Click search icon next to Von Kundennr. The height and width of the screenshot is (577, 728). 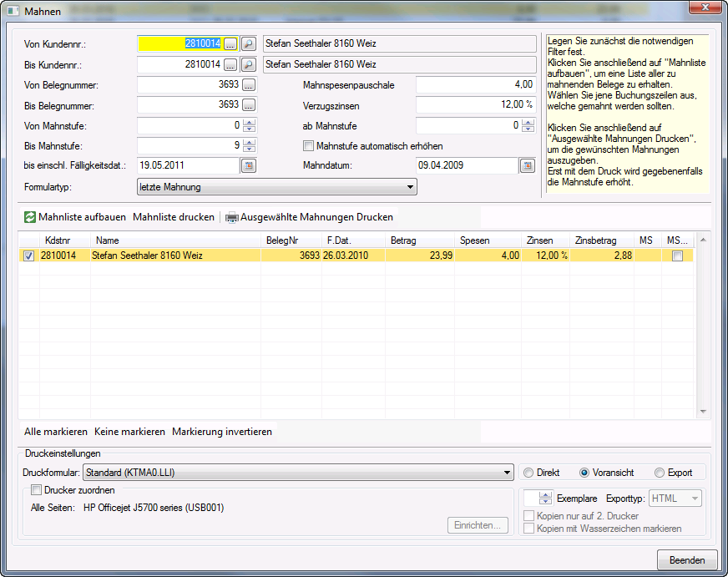[249, 43]
